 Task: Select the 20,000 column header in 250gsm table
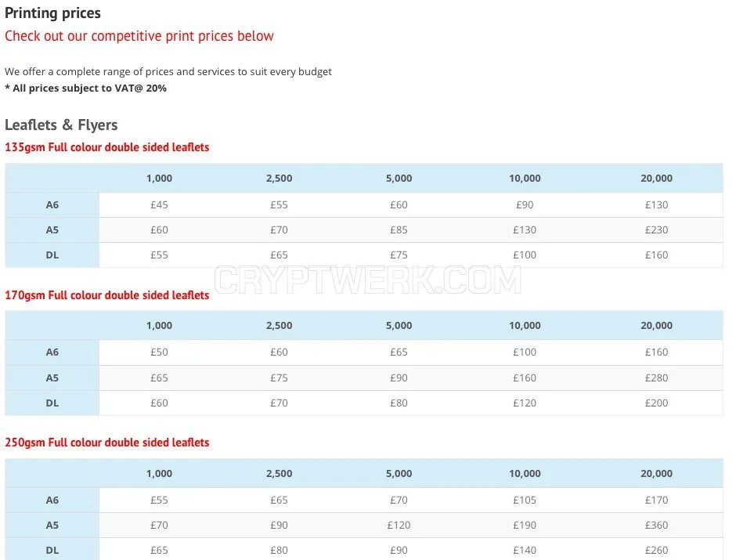(656, 474)
